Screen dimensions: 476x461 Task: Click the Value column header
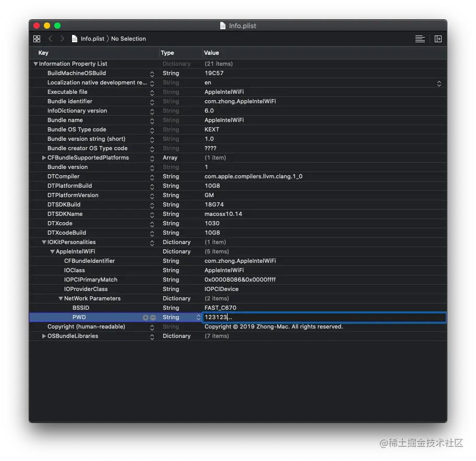coord(211,53)
